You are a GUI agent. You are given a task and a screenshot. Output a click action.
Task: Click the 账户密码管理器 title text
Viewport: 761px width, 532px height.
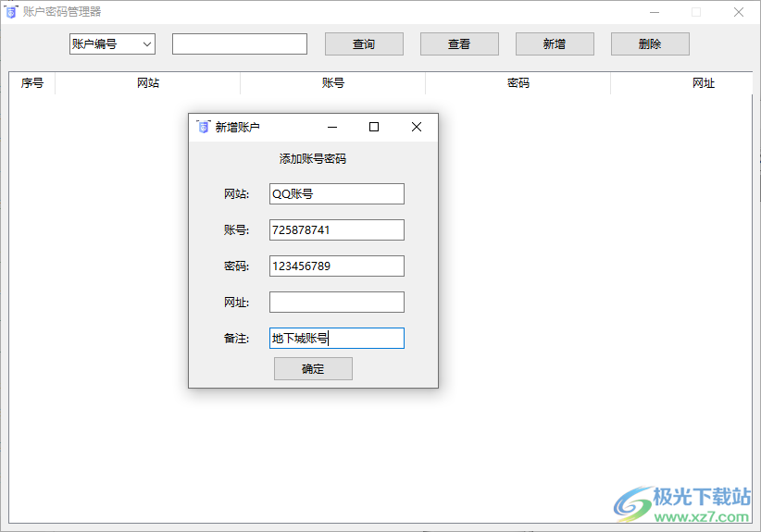click(x=62, y=12)
